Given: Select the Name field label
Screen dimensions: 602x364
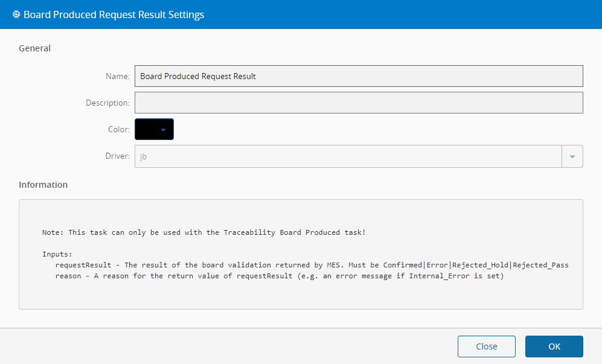Looking at the screenshot, I should 117,77.
